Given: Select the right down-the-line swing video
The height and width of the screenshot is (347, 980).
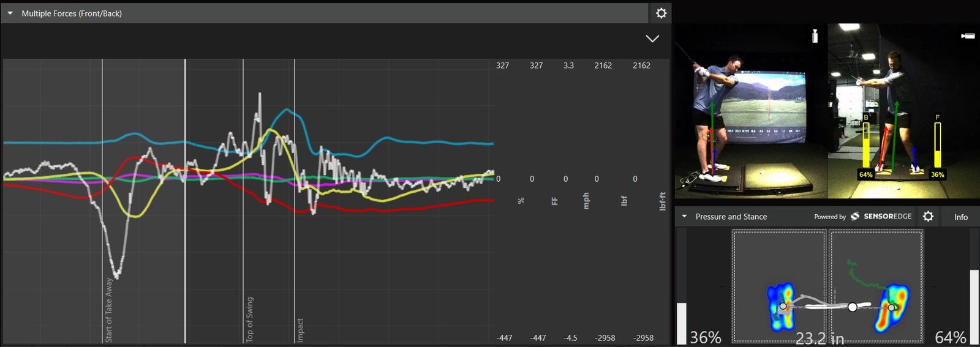Looking at the screenshot, I should [903, 111].
